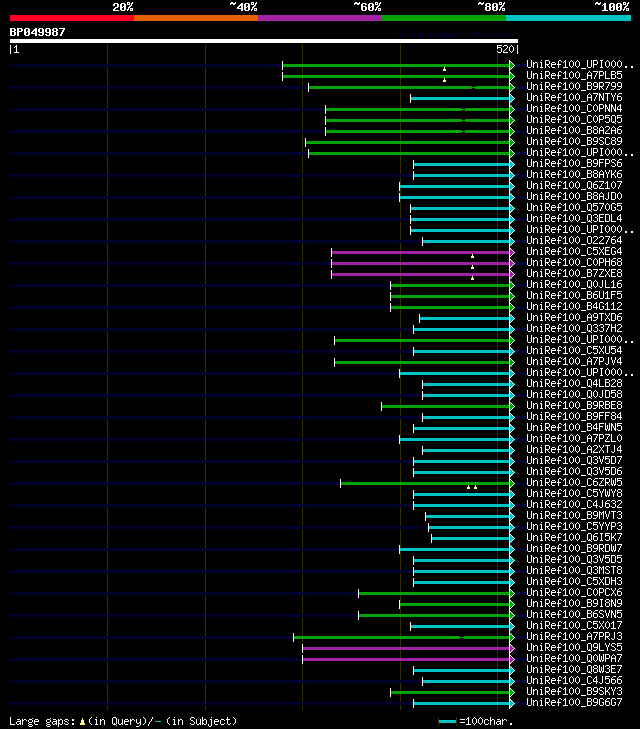Open hit UniRef100_Q3V5D5

574,560
